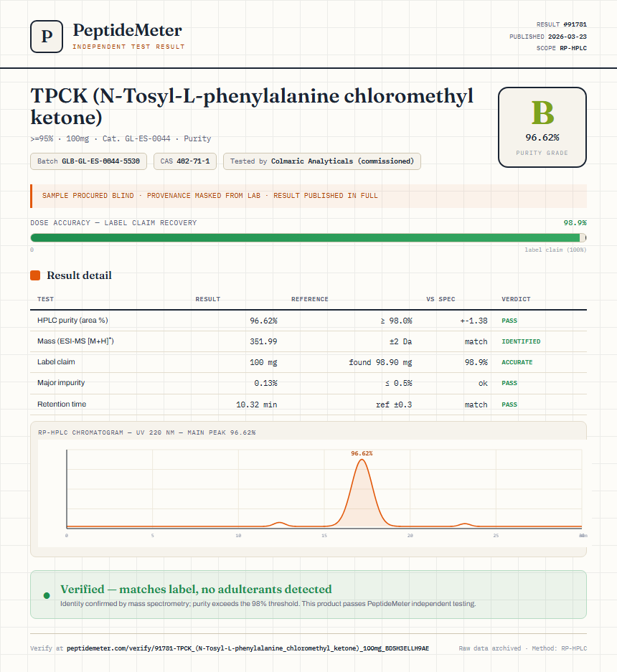This screenshot has width=617, height=672.
Task: Click the PeptideMeter brand name
Action: tap(127, 30)
